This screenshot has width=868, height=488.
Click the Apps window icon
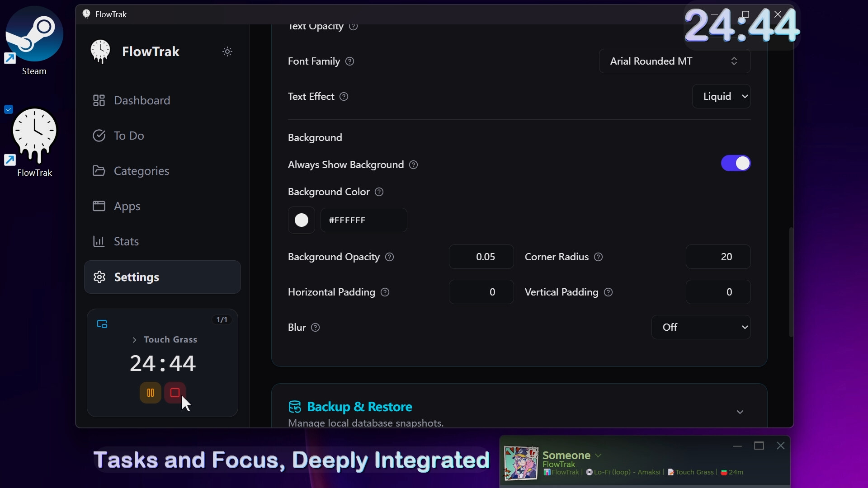[x=99, y=206]
